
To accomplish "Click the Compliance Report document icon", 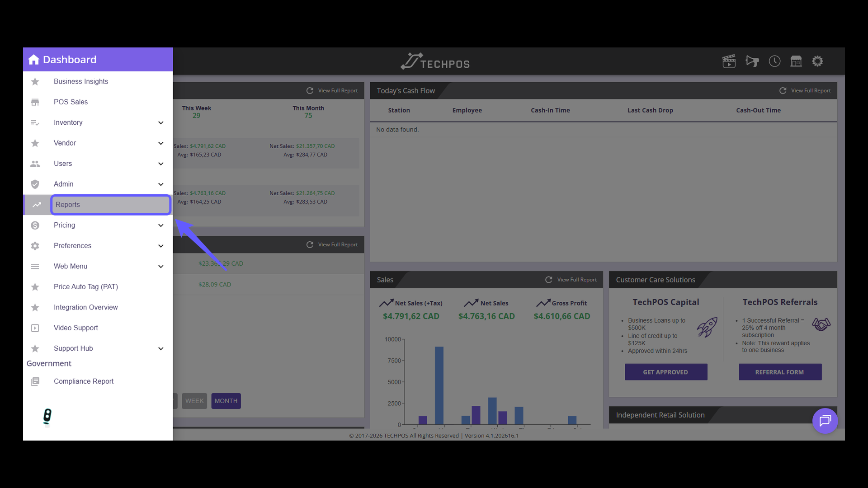I will pyautogui.click(x=35, y=381).
